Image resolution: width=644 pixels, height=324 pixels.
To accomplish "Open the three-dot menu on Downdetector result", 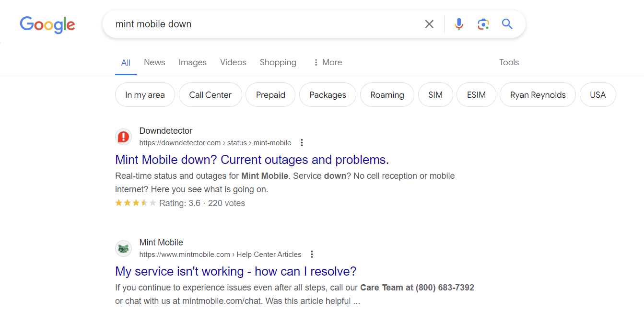I will coord(302,142).
